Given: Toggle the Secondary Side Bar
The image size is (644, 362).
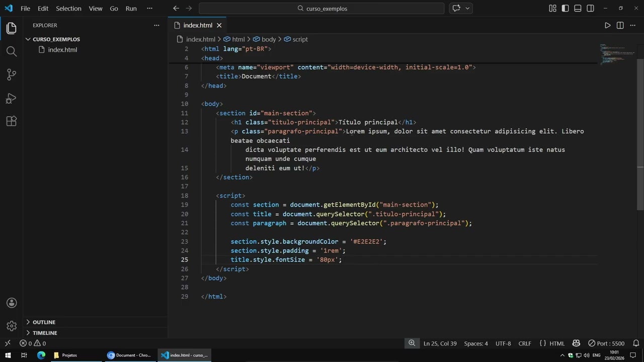Looking at the screenshot, I should point(590,8).
